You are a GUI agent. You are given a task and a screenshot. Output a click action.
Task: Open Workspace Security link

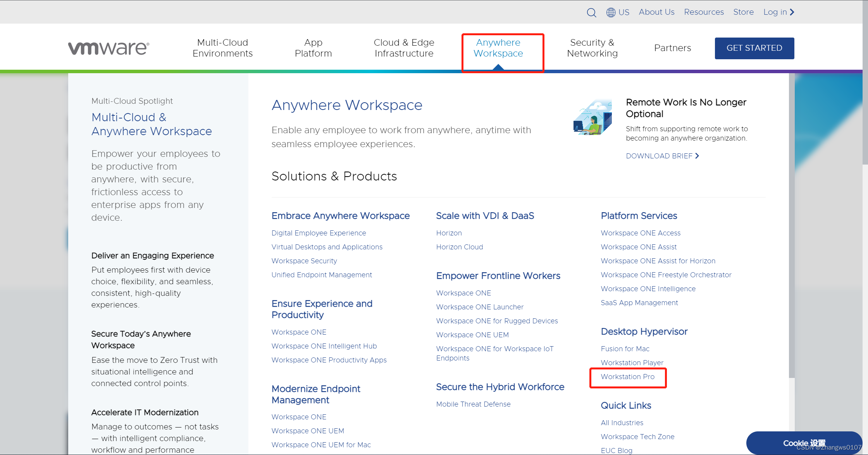point(304,261)
